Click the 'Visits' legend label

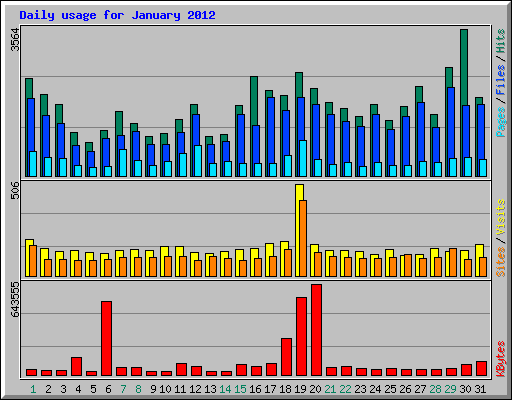coord(501,217)
